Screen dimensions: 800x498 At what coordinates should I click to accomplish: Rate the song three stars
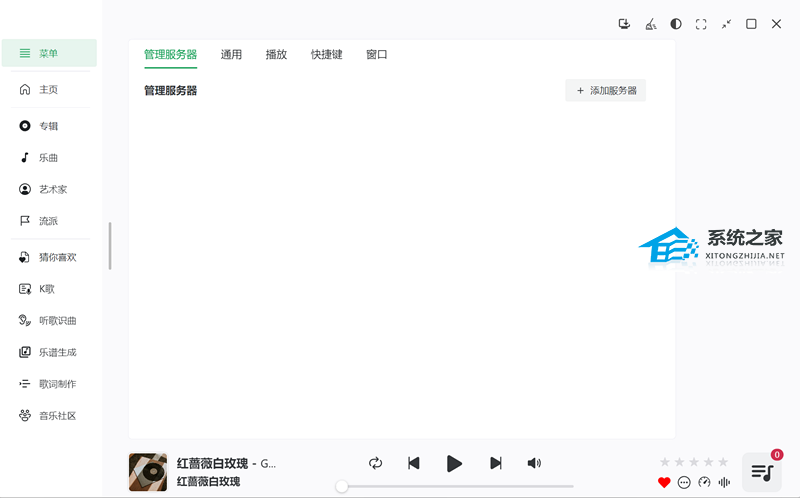[694, 462]
